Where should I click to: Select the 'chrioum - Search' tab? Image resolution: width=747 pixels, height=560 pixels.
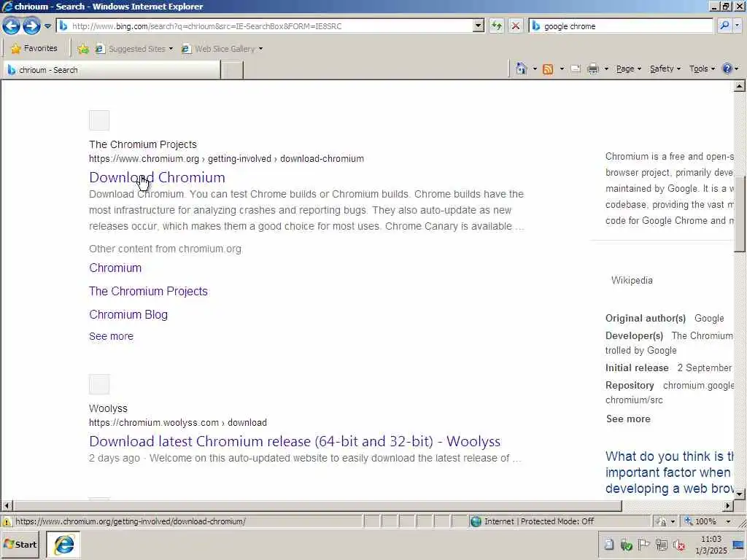click(112, 70)
